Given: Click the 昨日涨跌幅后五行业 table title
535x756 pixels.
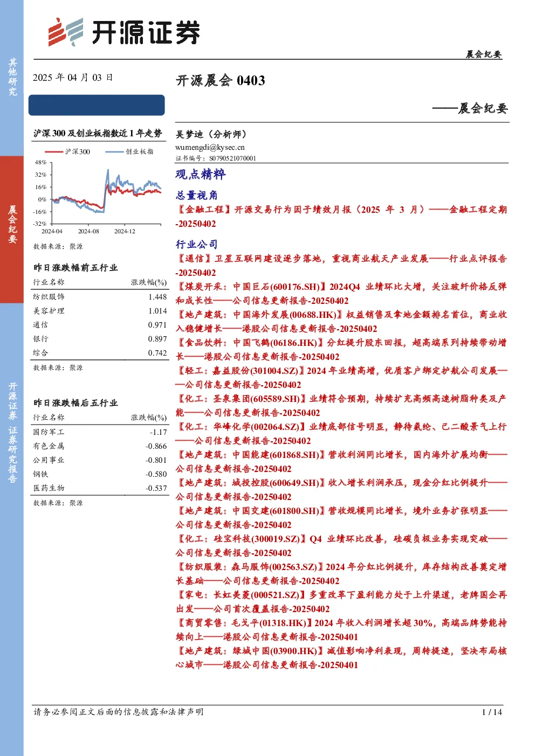Looking at the screenshot, I should [75, 403].
